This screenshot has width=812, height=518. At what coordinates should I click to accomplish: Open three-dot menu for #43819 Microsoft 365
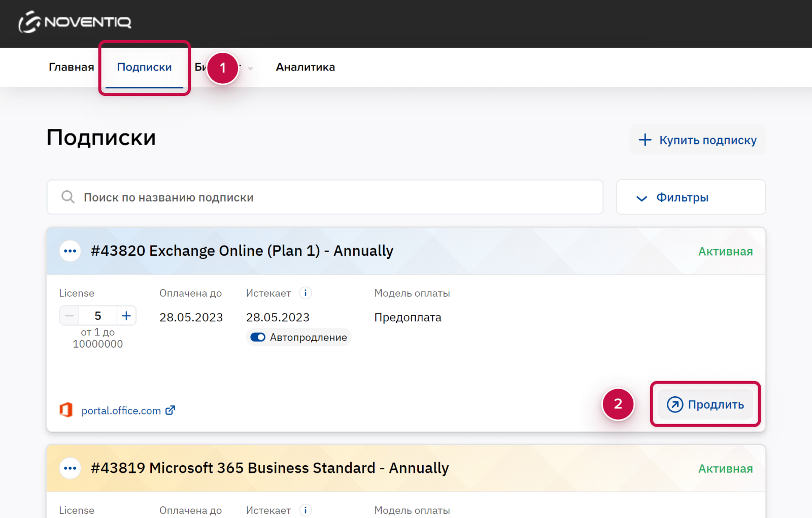(x=70, y=468)
